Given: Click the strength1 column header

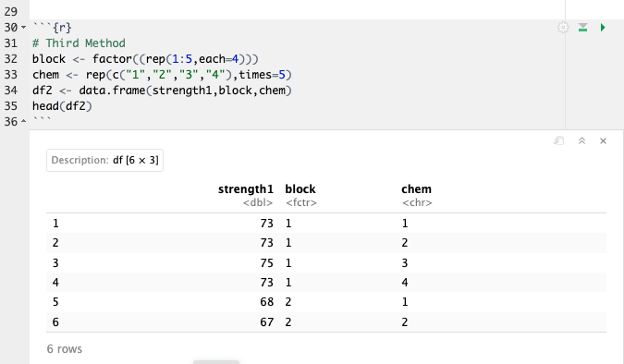Looking at the screenshot, I should [246, 189].
